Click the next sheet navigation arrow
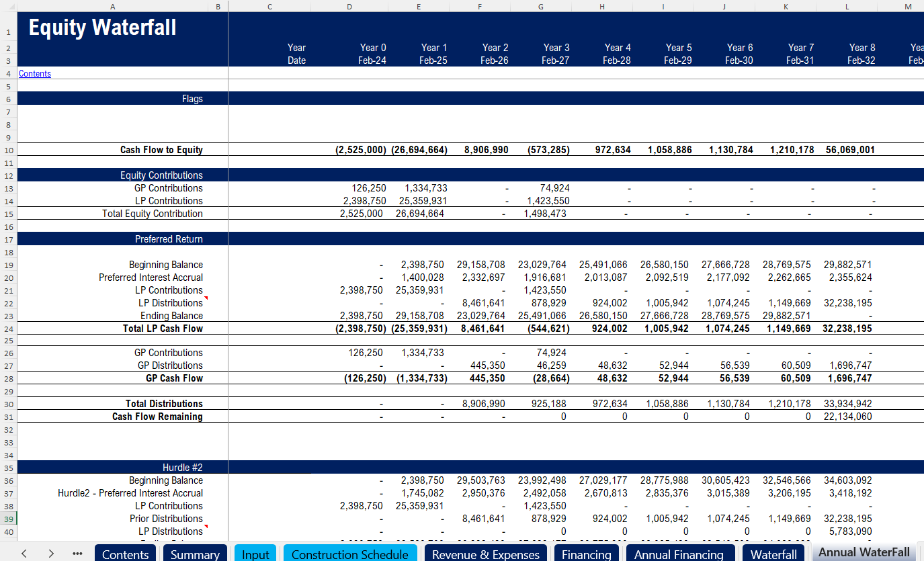 (51, 554)
